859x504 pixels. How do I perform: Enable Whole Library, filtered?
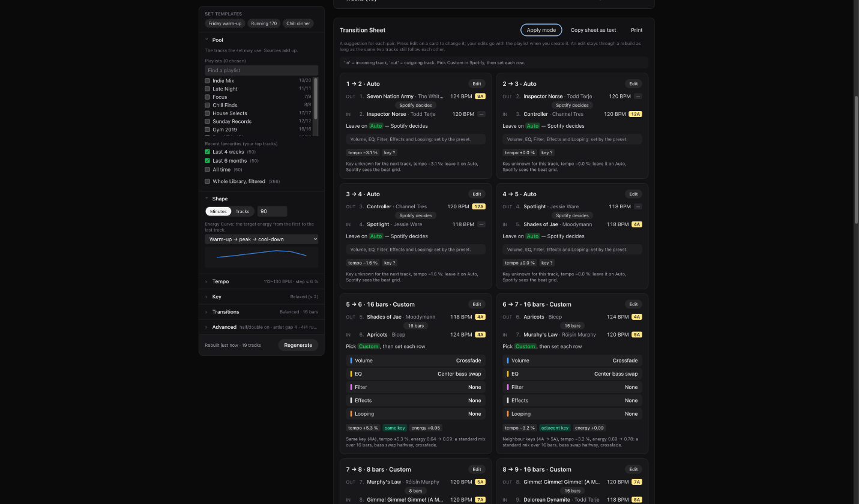tap(208, 181)
